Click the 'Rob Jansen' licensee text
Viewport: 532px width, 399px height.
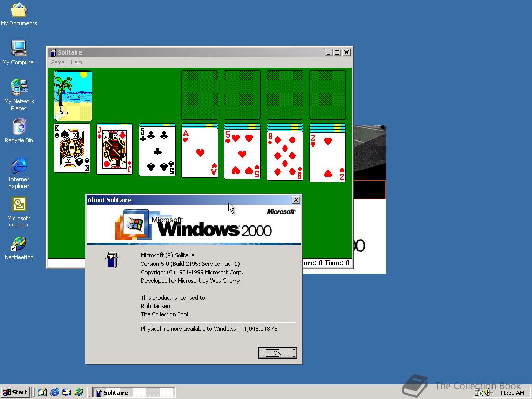click(155, 306)
